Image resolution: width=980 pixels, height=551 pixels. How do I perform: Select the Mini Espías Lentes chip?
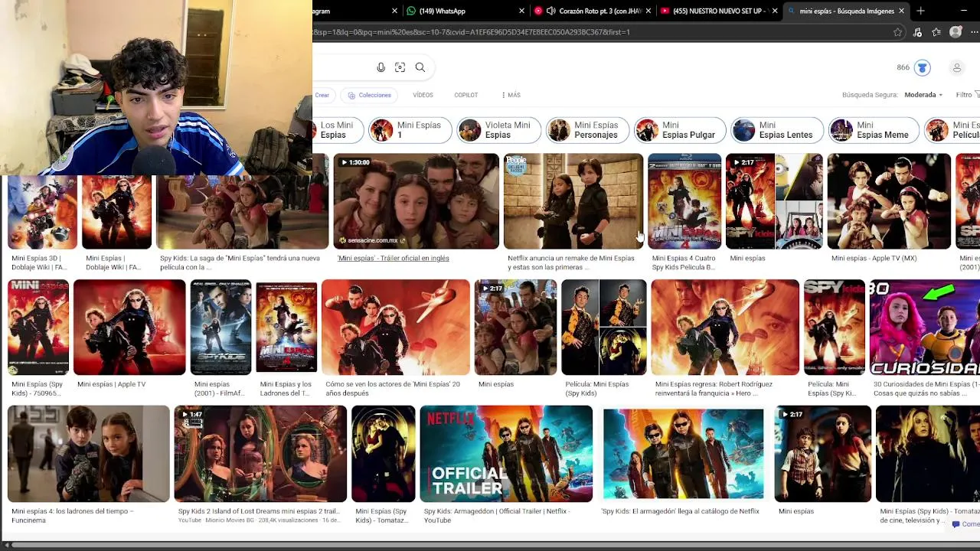[777, 130]
